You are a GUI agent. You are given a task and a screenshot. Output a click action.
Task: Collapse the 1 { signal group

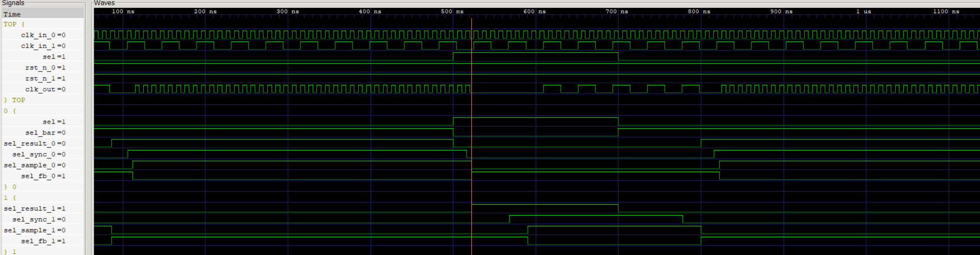pos(10,198)
